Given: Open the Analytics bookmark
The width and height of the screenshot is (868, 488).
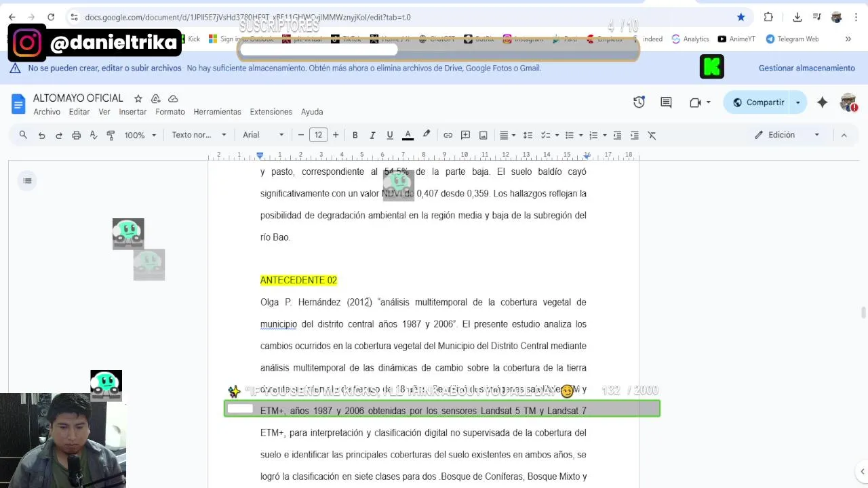Looking at the screenshot, I should point(690,39).
